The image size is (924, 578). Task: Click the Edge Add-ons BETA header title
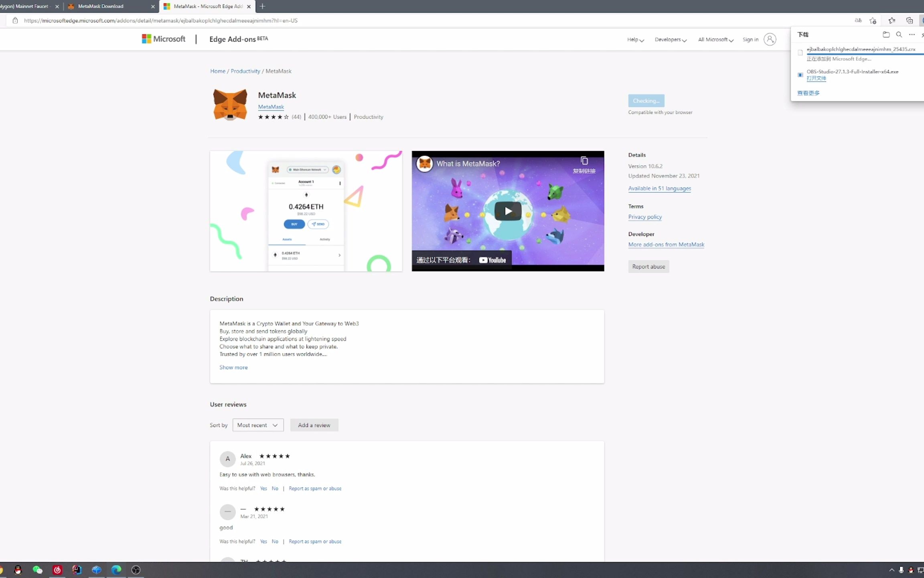click(x=239, y=39)
